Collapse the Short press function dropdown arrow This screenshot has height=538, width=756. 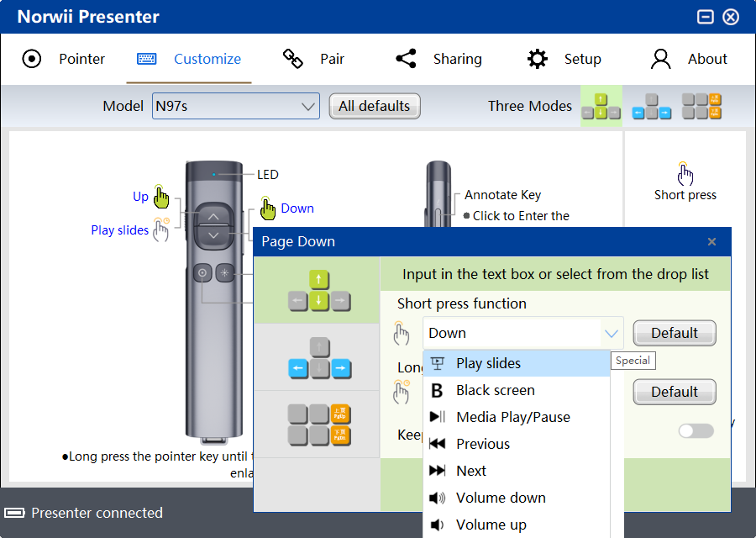[612, 334]
